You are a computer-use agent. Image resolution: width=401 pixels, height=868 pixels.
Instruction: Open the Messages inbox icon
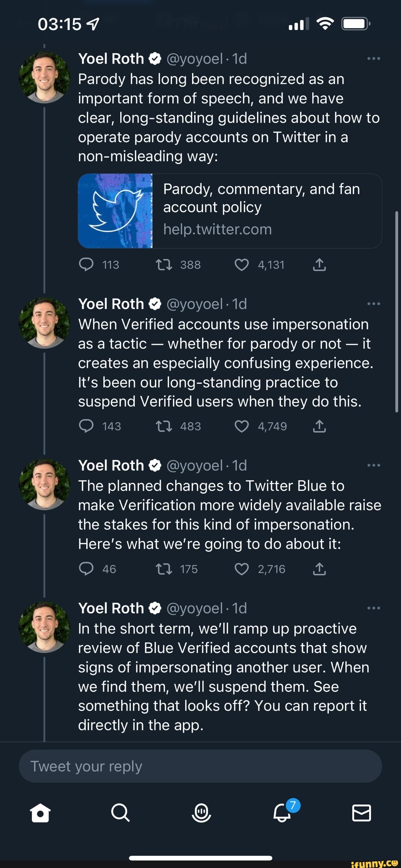pyautogui.click(x=361, y=812)
